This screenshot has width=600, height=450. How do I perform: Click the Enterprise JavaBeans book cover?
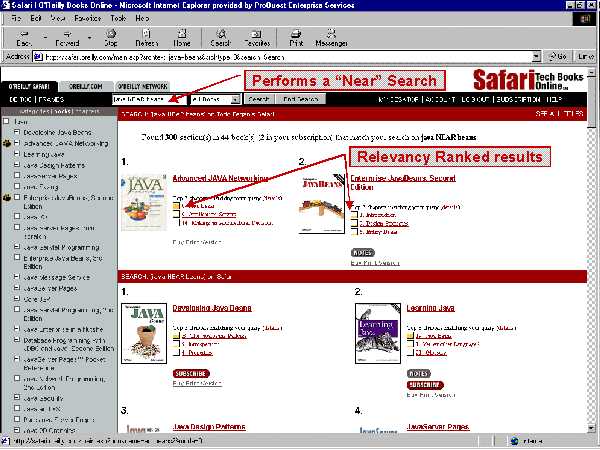pos(321,204)
